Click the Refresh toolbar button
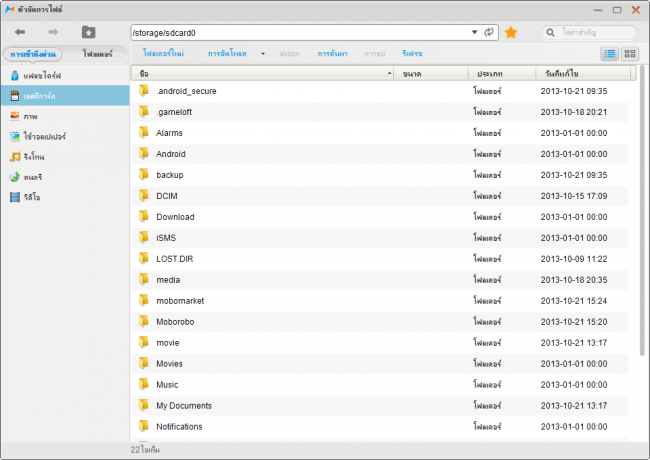The width and height of the screenshot is (650, 460). 412,53
